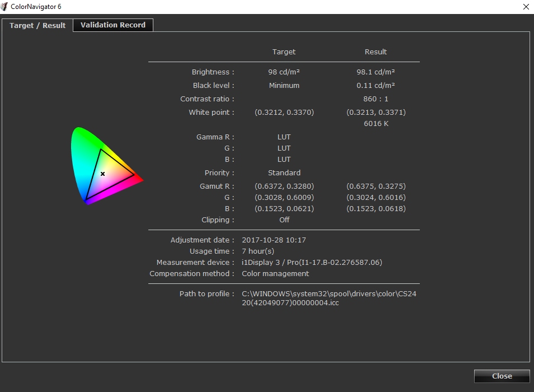Click the ICC profile path text
This screenshot has width=534, height=392.
pyautogui.click(x=329, y=298)
